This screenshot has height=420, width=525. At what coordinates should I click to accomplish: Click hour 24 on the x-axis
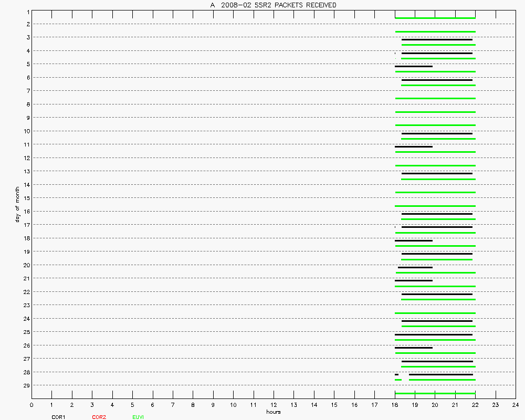[x=516, y=405]
